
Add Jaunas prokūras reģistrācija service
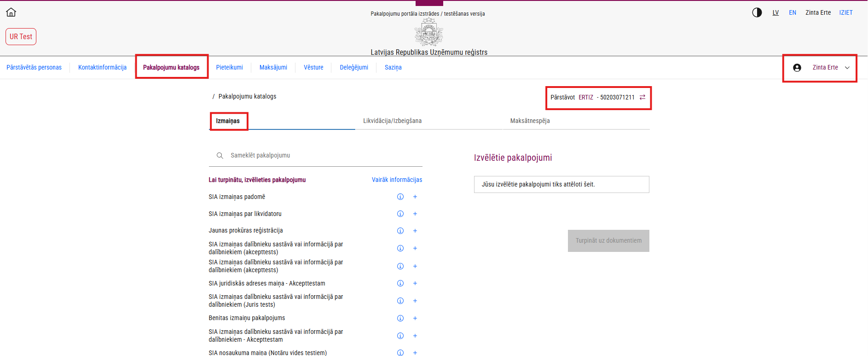tap(415, 231)
